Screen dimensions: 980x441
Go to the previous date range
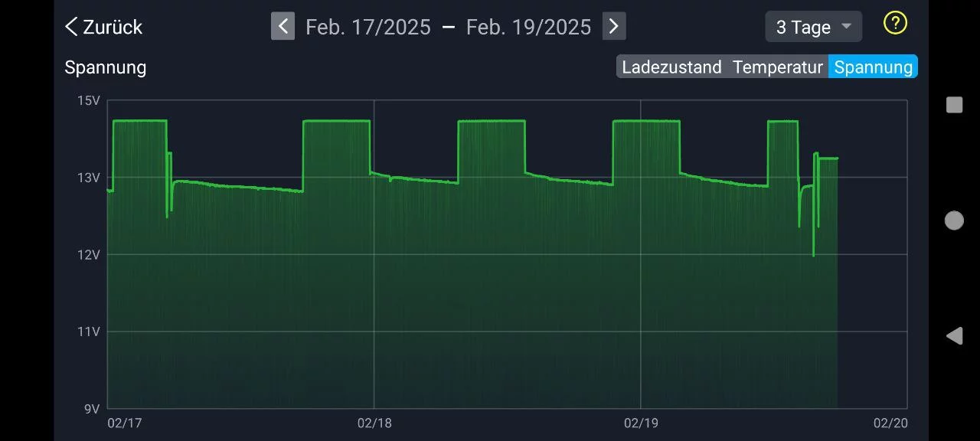coord(283,27)
